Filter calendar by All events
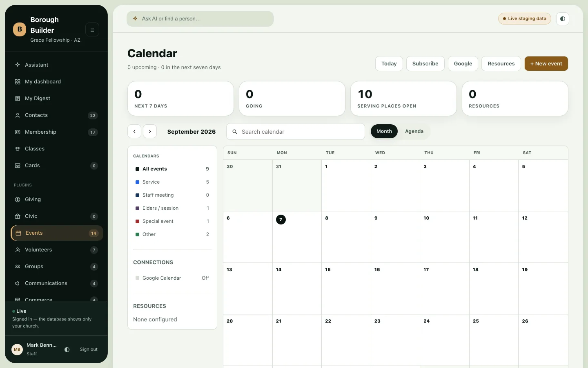588x368 pixels. coord(172,169)
